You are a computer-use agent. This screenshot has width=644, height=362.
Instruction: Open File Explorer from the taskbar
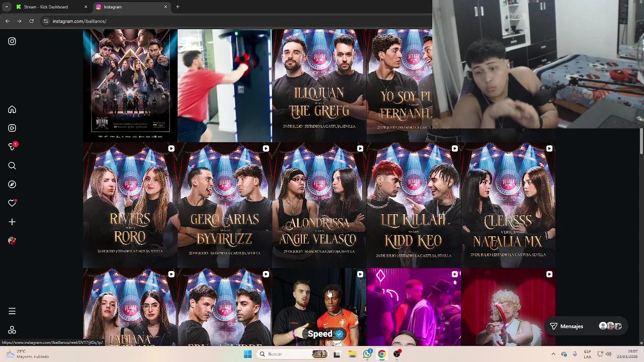(352, 354)
